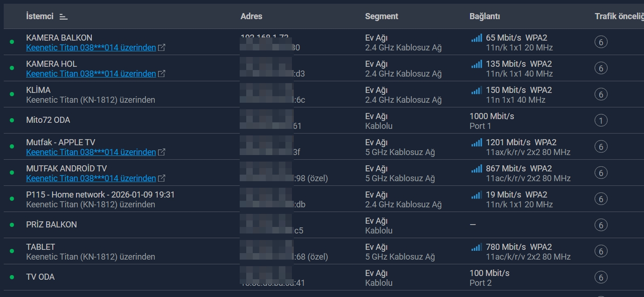Open external link icon for Mutfak - APPLE TV
This screenshot has height=297, width=644.
pyautogui.click(x=161, y=152)
